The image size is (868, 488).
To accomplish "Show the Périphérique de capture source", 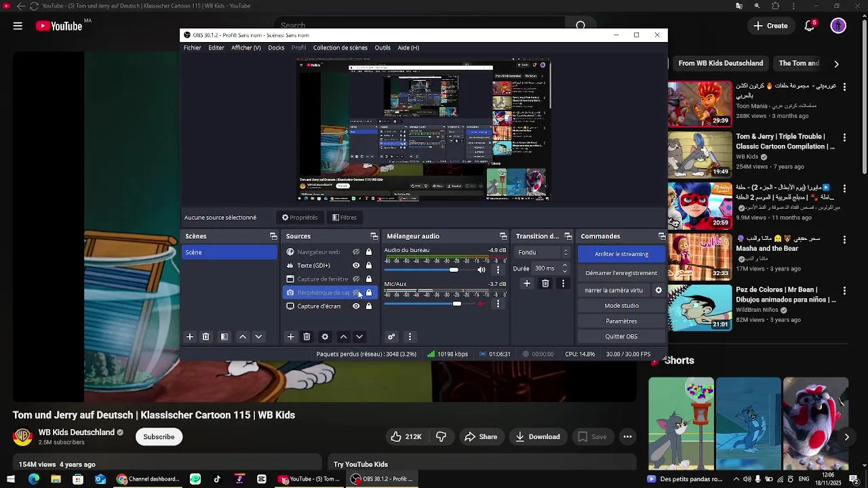I will [356, 293].
